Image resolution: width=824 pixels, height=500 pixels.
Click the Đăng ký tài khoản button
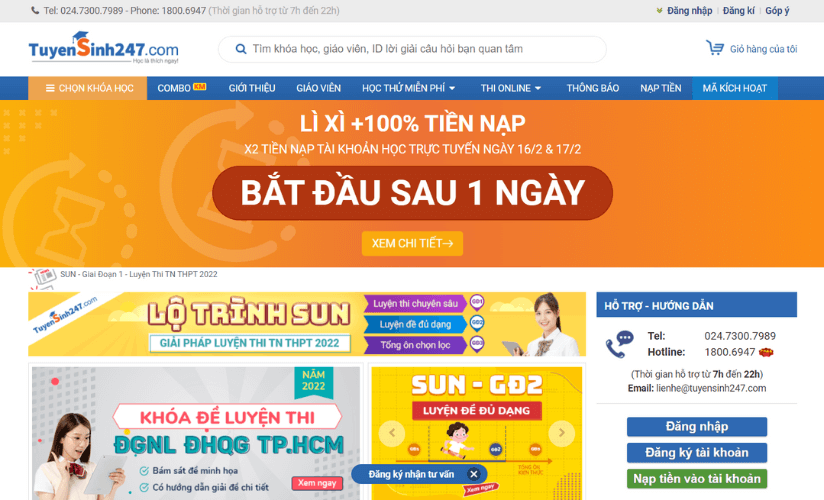click(697, 453)
